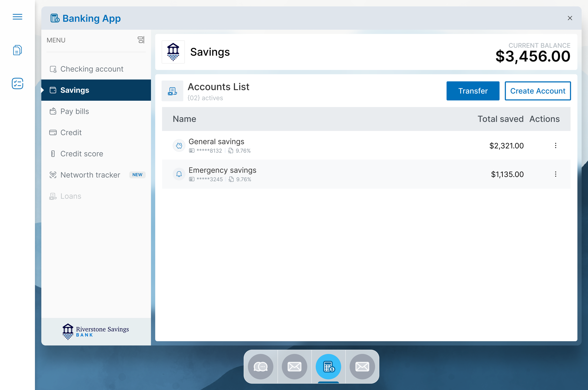
Task: Click the Create Account button
Action: click(x=537, y=91)
